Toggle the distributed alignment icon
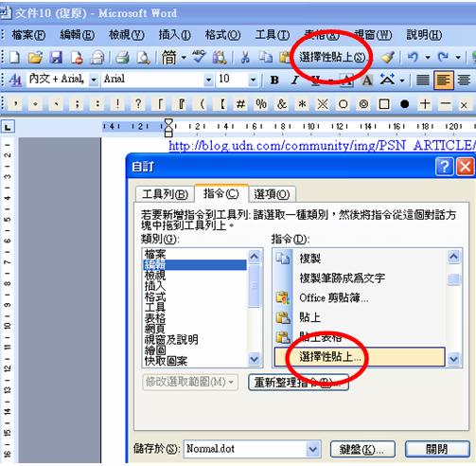This screenshot has width=476, height=466. 423,80
